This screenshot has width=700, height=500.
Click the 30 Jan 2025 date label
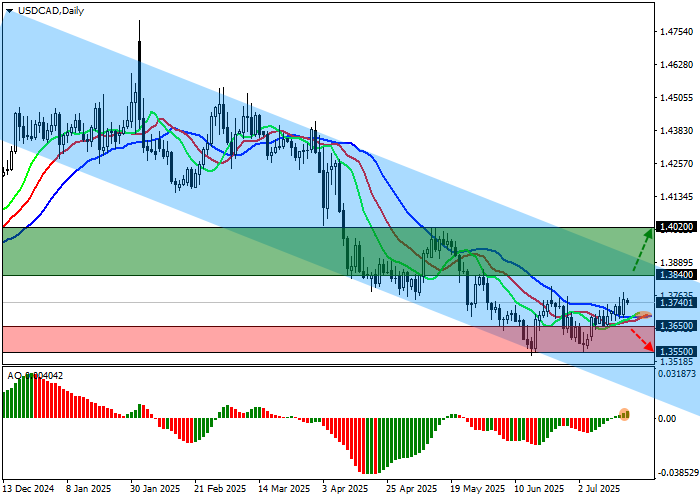coord(155,489)
